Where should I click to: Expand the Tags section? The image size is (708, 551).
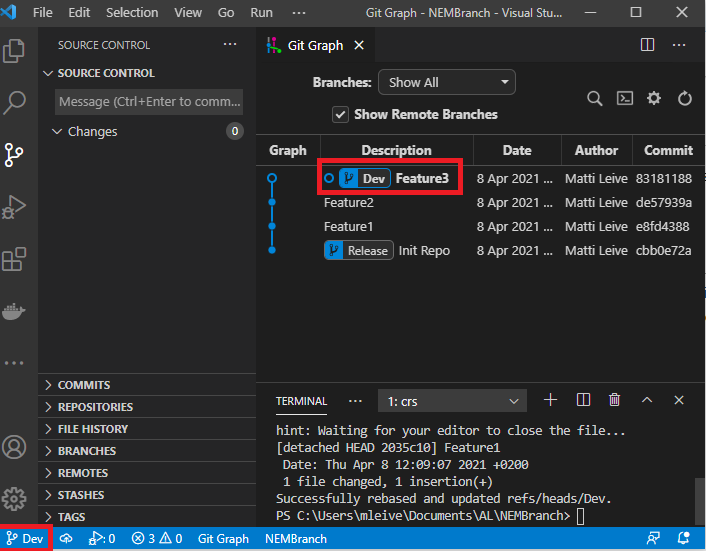(x=147, y=517)
